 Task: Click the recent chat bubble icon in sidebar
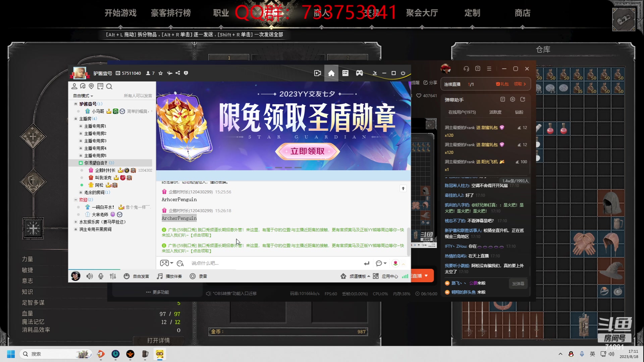coord(83,86)
